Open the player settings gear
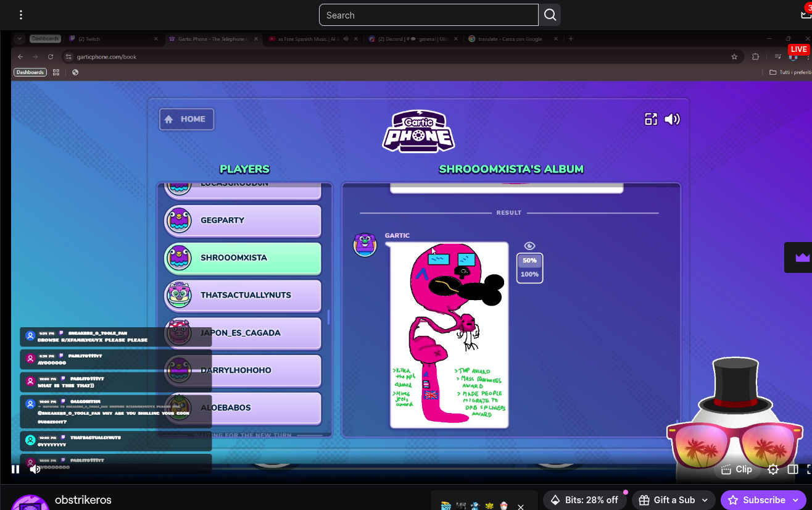The width and height of the screenshot is (812, 510). pyautogui.click(x=773, y=469)
